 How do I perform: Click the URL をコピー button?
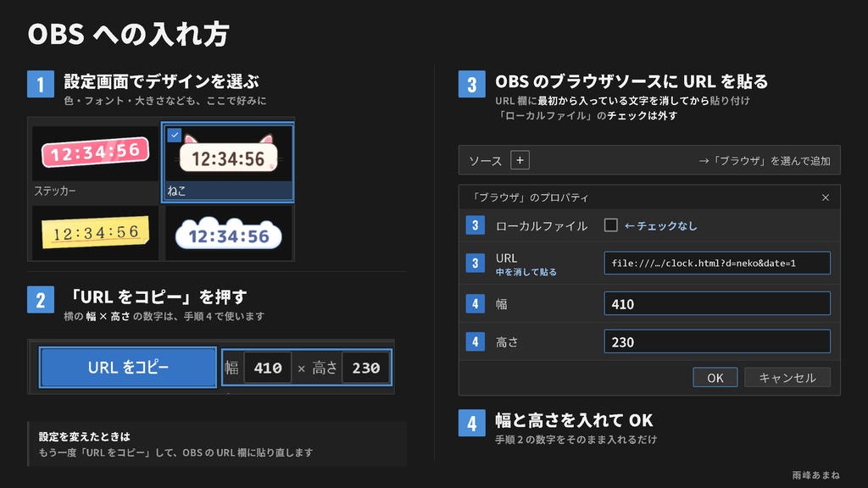point(128,368)
